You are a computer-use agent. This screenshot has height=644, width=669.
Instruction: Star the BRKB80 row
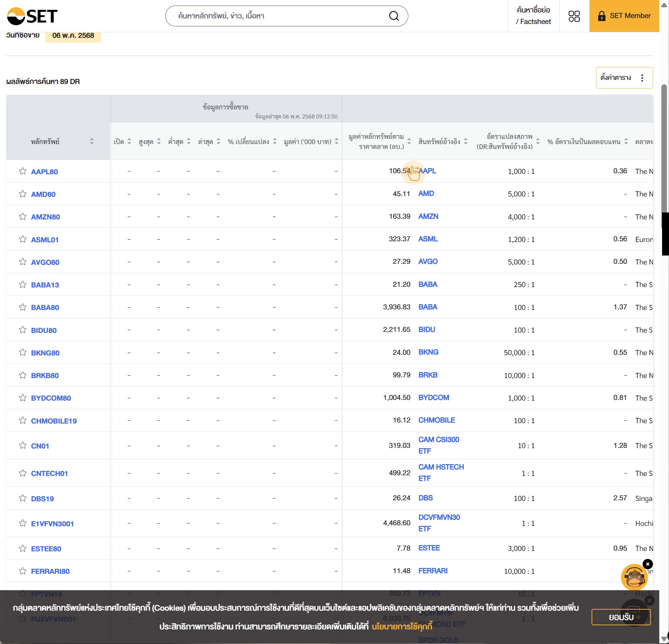point(23,375)
